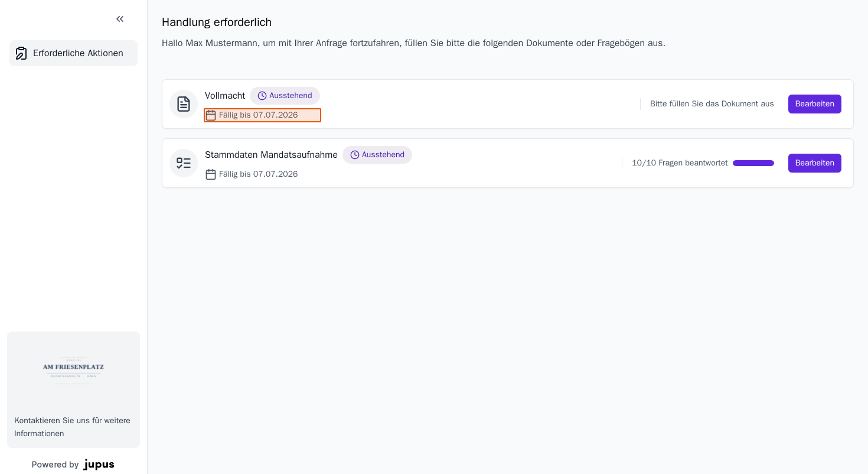
Task: Click the progress bar for 10/10 Fragen
Action: click(753, 163)
